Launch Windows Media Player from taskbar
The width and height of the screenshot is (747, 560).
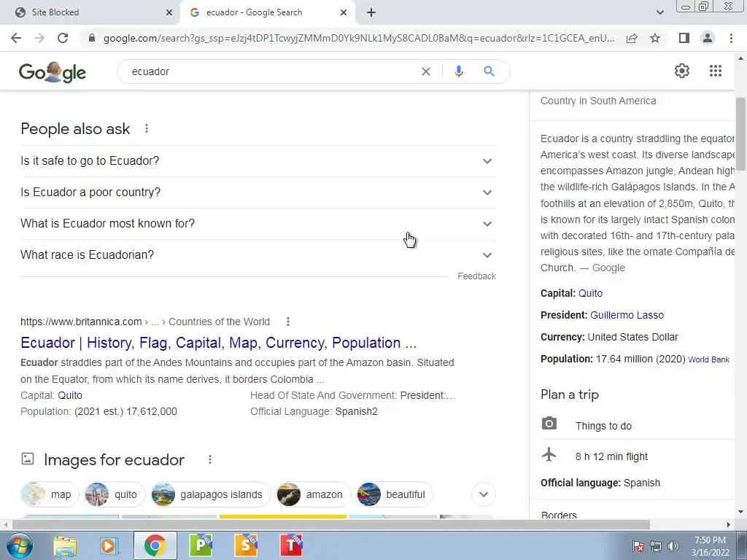pos(109,545)
